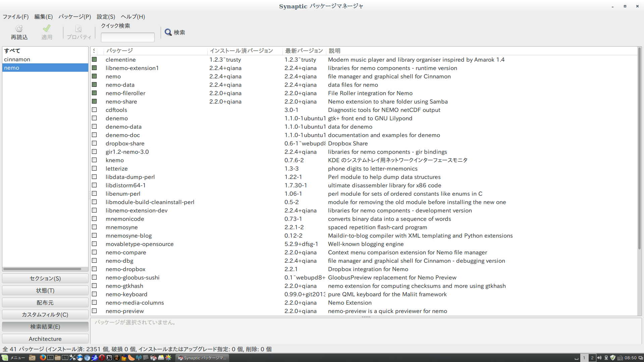Open the 編集(E) menu
644x362 pixels.
pos(44,16)
